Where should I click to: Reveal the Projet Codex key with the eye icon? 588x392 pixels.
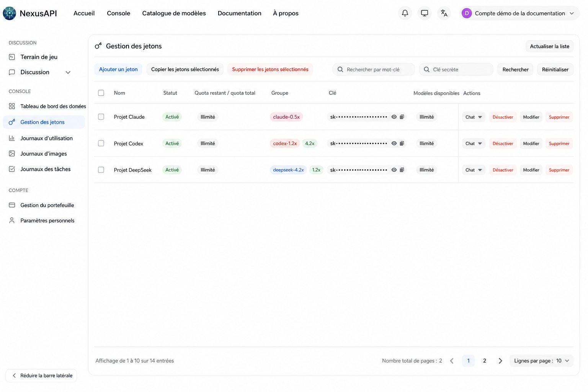394,143
